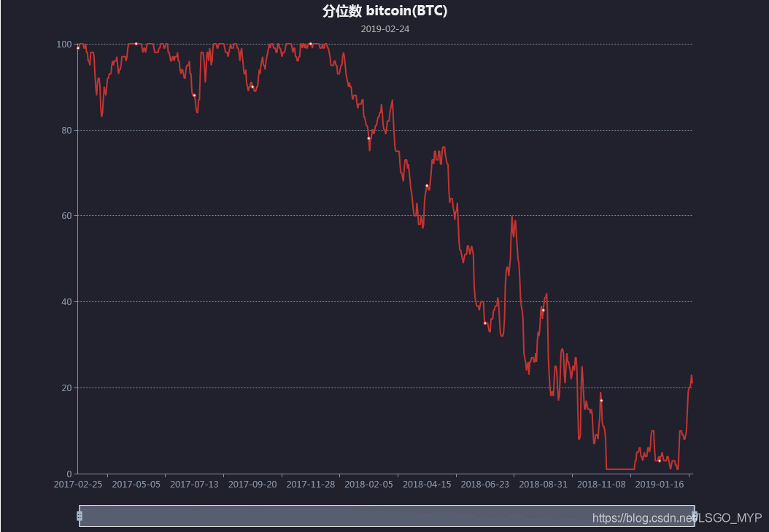Click the y-axis label 20
The height and width of the screenshot is (532, 769).
pos(66,388)
